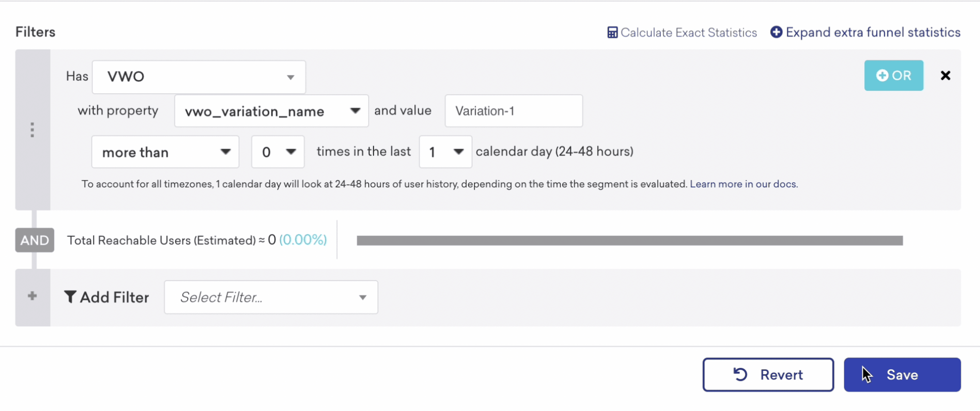Click the plus icon for extra funnel statistics
Screen dimensions: 980x411
click(x=776, y=32)
